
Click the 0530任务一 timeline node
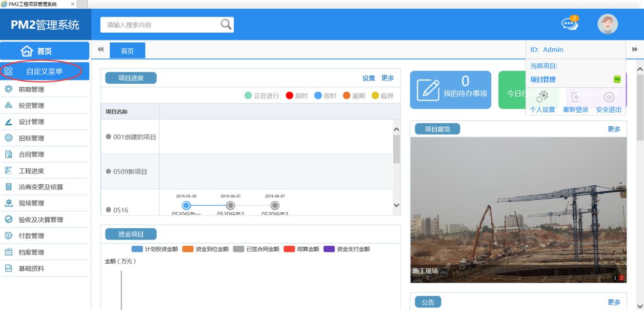[185, 205]
